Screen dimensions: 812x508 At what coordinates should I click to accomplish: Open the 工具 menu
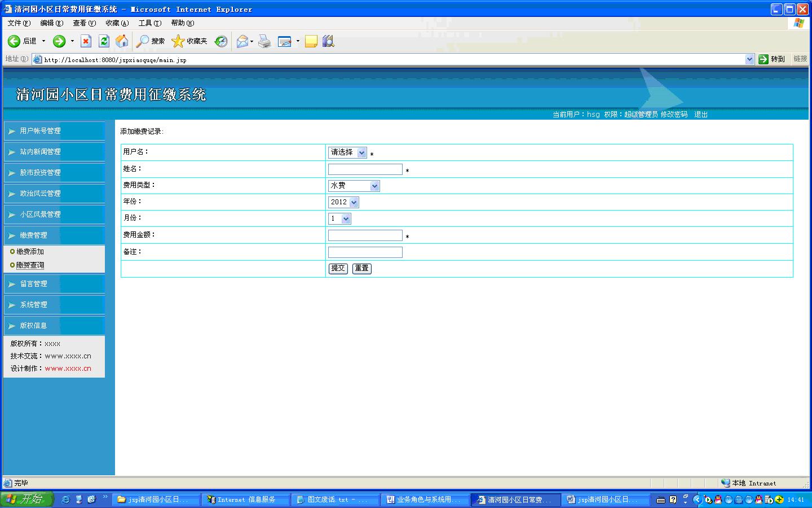click(x=149, y=23)
